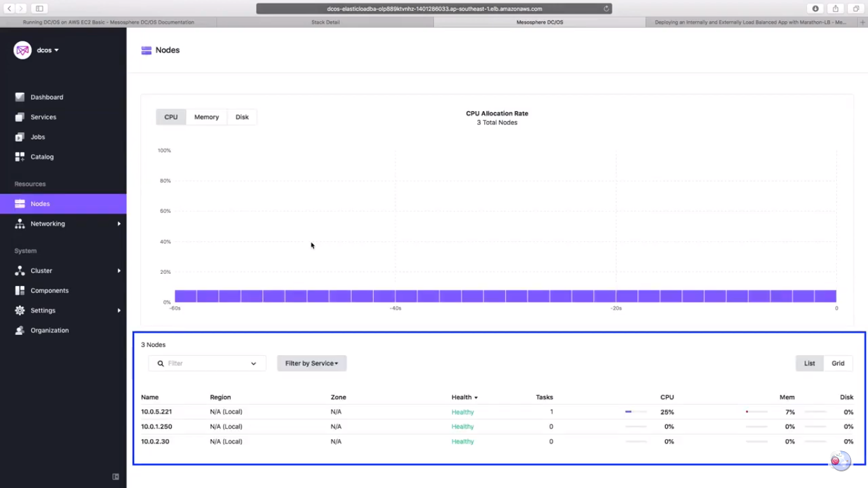Open the Stack Detail browser tab
The height and width of the screenshot is (488, 868).
click(x=325, y=22)
